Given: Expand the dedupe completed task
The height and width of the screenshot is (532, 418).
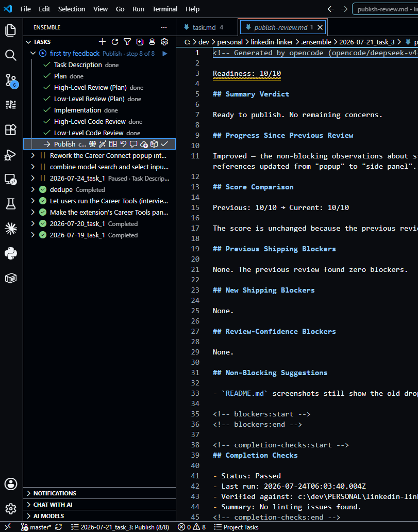Looking at the screenshot, I should [x=33, y=189].
